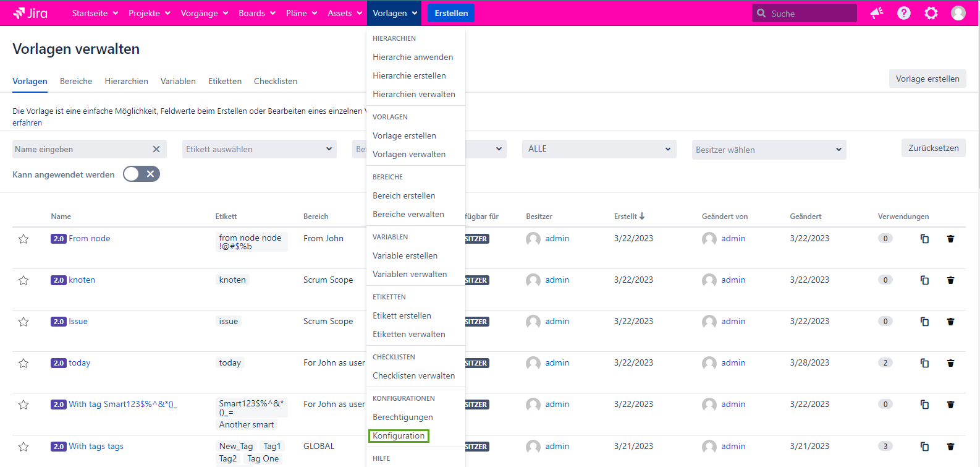This screenshot has height=467, width=980.
Task: Switch to the Checklisten tab
Action: point(275,81)
